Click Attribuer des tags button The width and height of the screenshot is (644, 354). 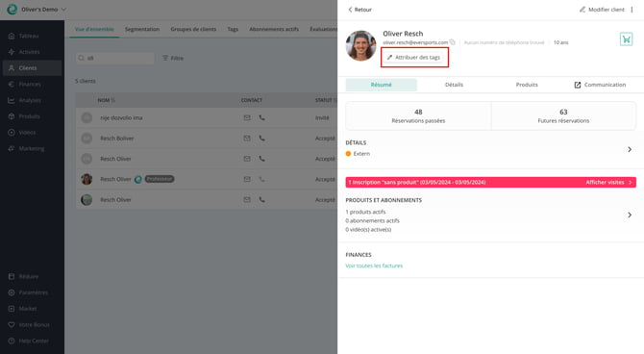coord(413,57)
